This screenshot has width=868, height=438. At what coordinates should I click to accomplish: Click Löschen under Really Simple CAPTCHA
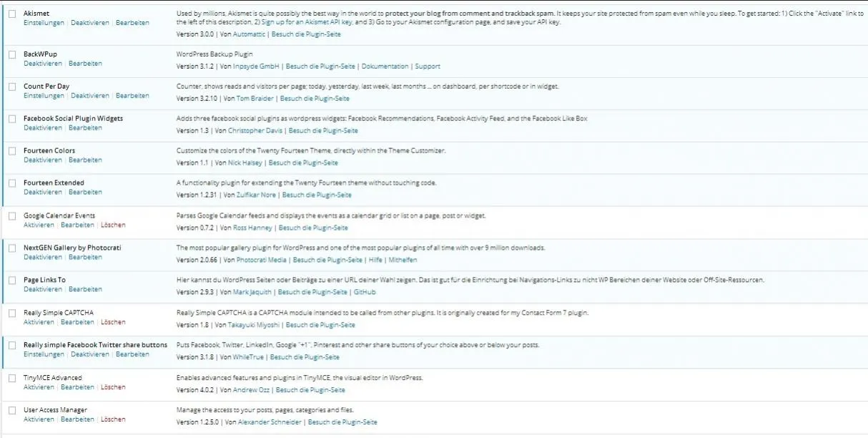point(113,322)
